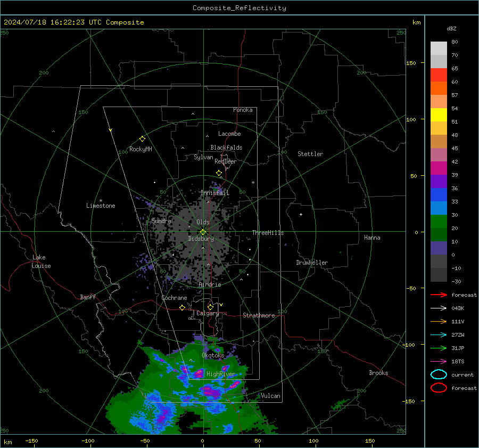
Task: Click the Lacombe city label
Action: 229,134
